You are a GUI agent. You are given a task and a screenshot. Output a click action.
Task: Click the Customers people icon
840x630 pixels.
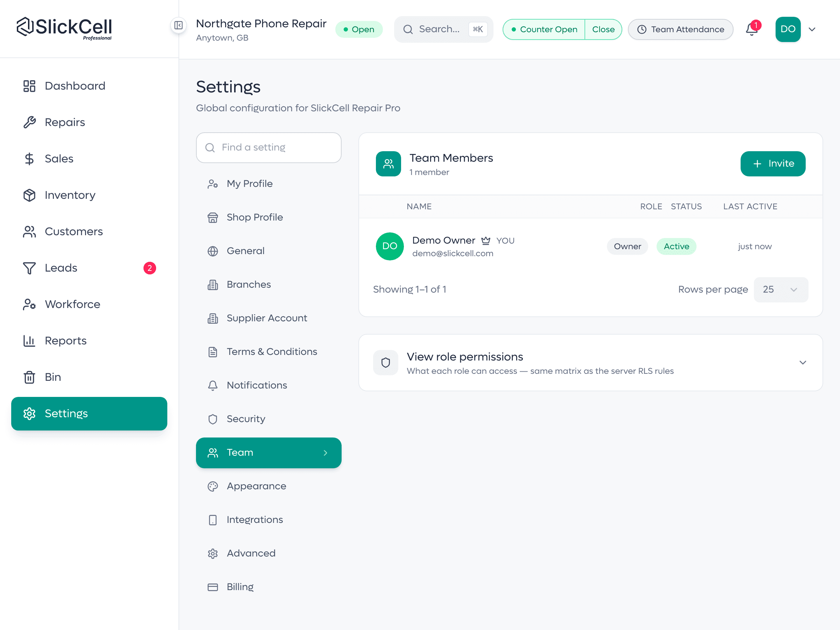click(29, 232)
